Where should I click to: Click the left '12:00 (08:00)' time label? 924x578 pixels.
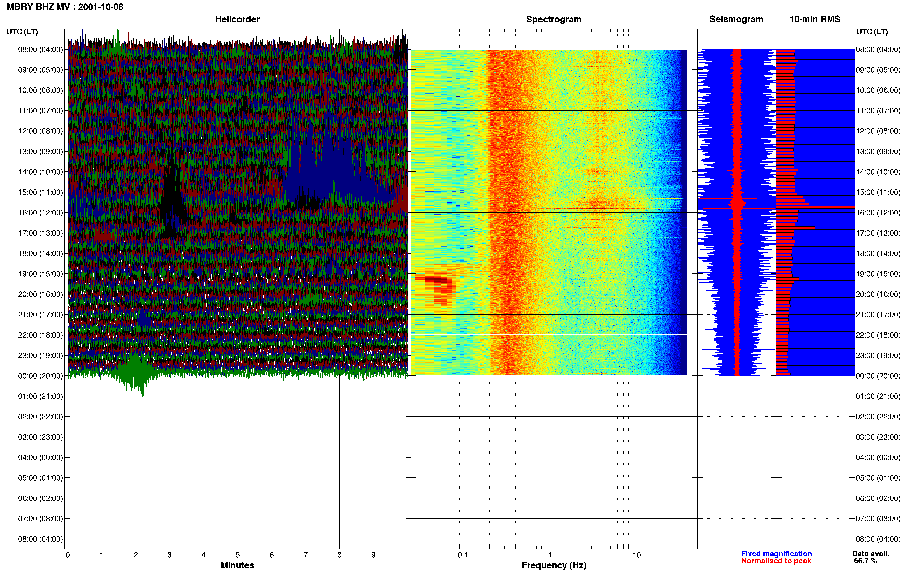click(x=40, y=131)
